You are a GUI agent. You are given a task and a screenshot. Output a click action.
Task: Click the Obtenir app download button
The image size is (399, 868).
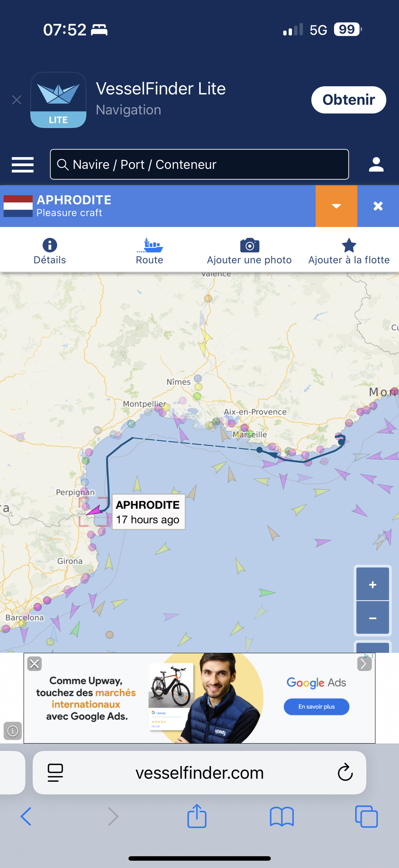[349, 100]
